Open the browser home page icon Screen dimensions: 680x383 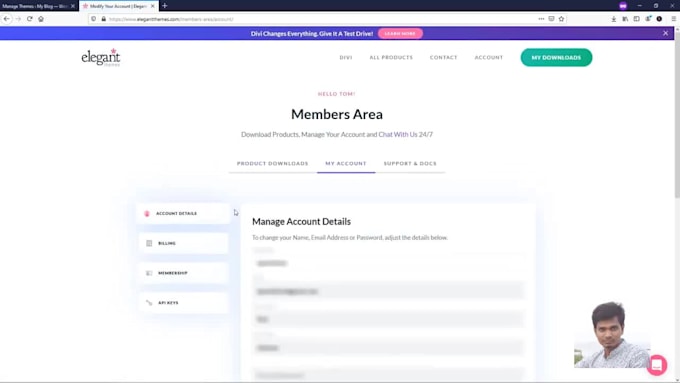tap(41, 19)
